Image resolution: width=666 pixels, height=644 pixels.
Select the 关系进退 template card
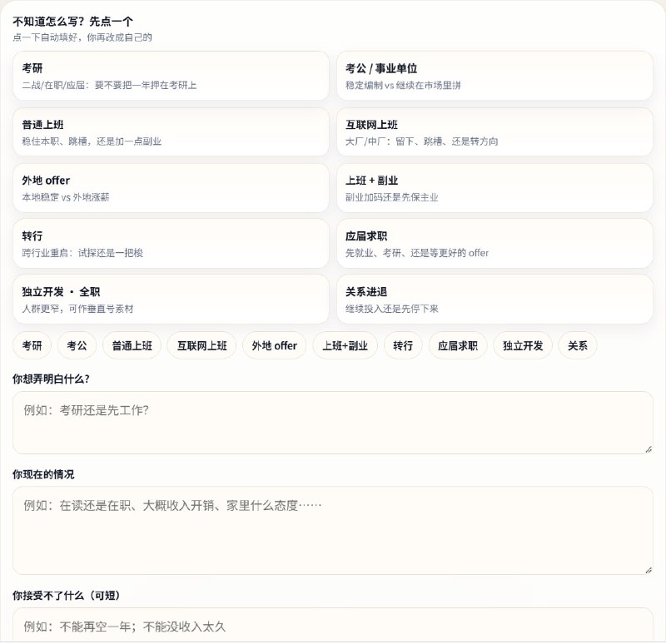pos(495,300)
